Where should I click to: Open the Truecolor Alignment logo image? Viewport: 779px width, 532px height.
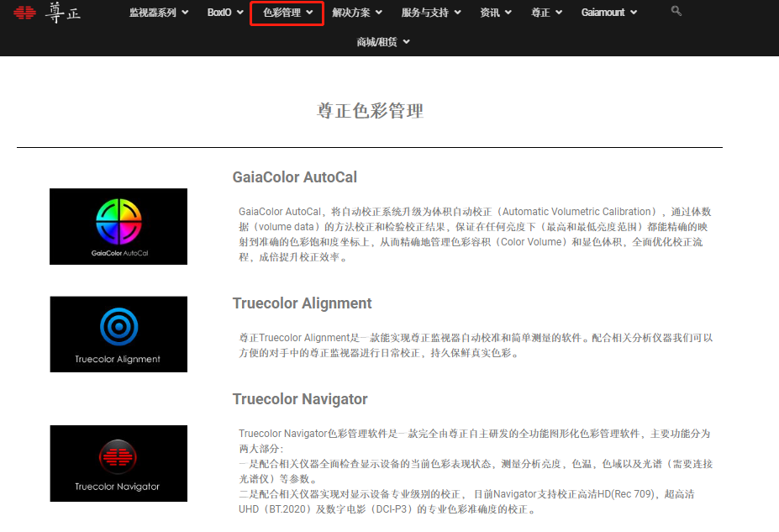pyautogui.click(x=118, y=334)
